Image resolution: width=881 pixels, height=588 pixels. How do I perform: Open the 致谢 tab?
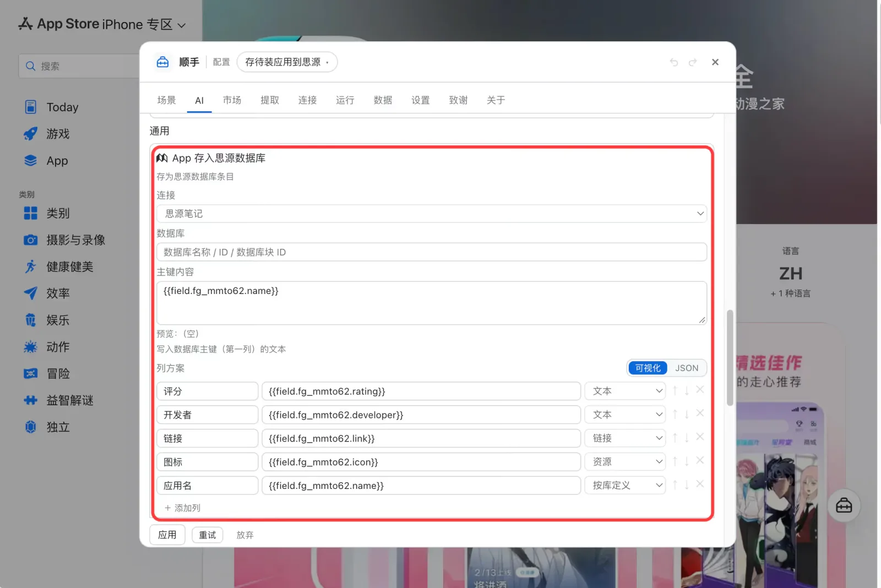point(458,100)
